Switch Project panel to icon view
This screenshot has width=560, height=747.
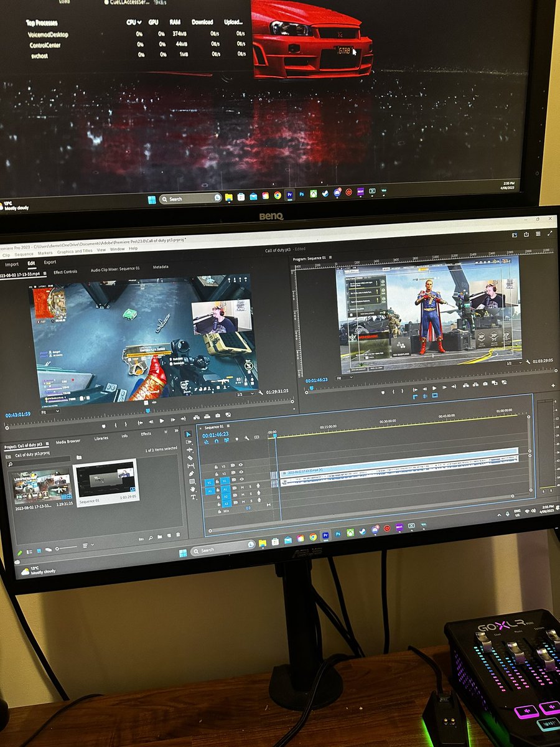pos(39,550)
